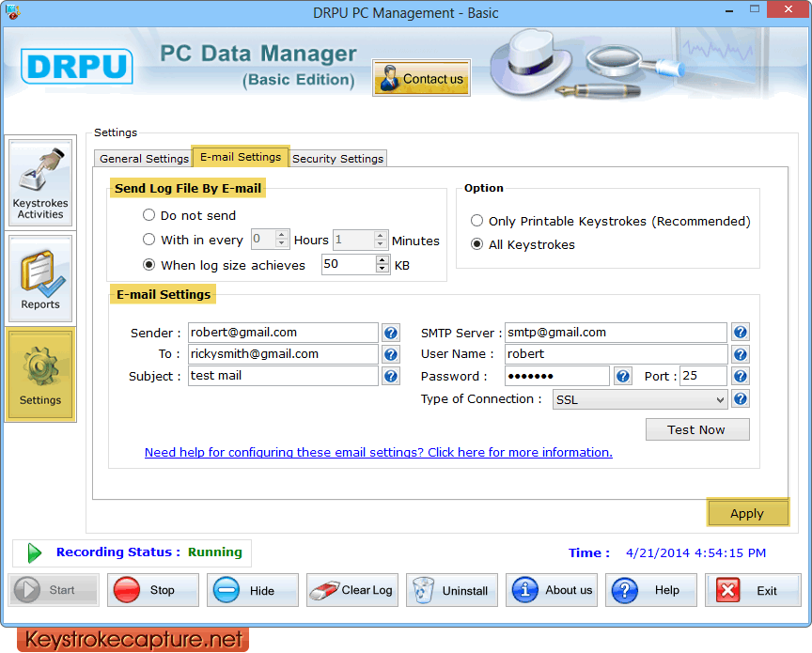Click into the Password field

(556, 376)
